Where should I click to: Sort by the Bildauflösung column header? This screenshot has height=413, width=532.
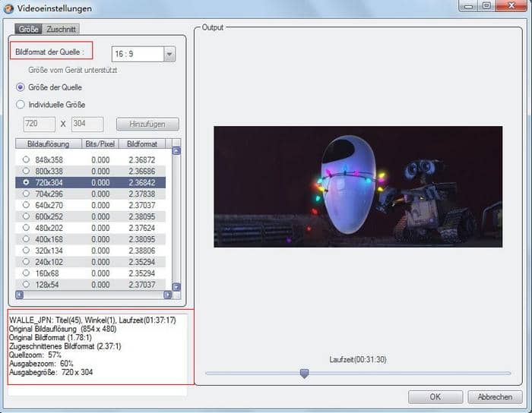(x=48, y=143)
